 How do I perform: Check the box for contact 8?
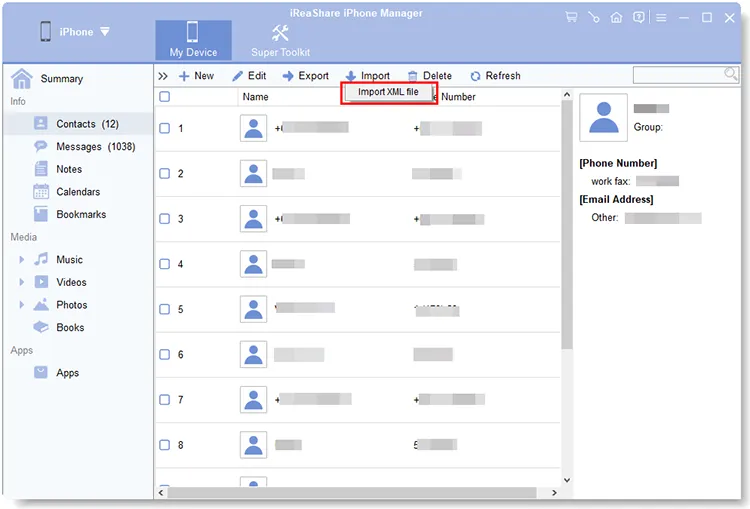click(x=165, y=445)
